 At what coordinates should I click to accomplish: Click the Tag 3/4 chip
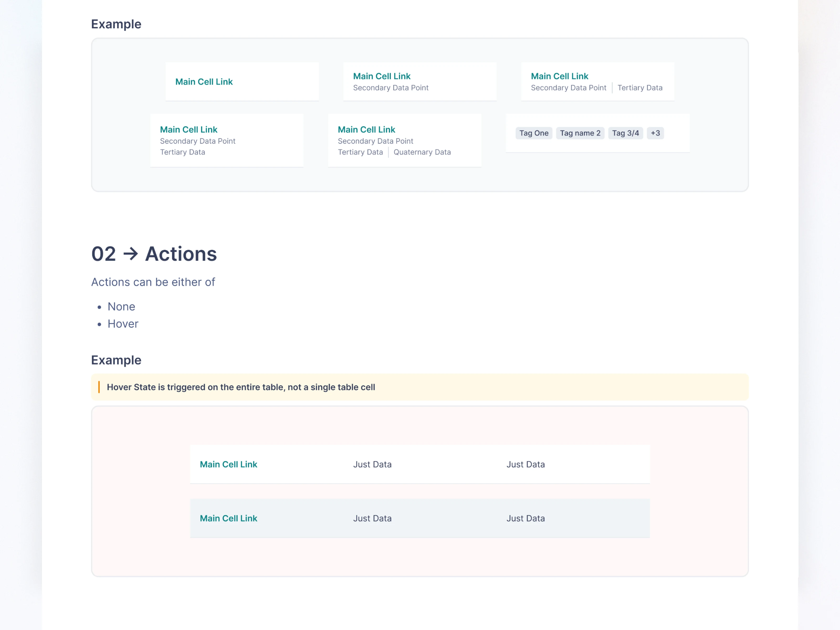click(x=625, y=133)
